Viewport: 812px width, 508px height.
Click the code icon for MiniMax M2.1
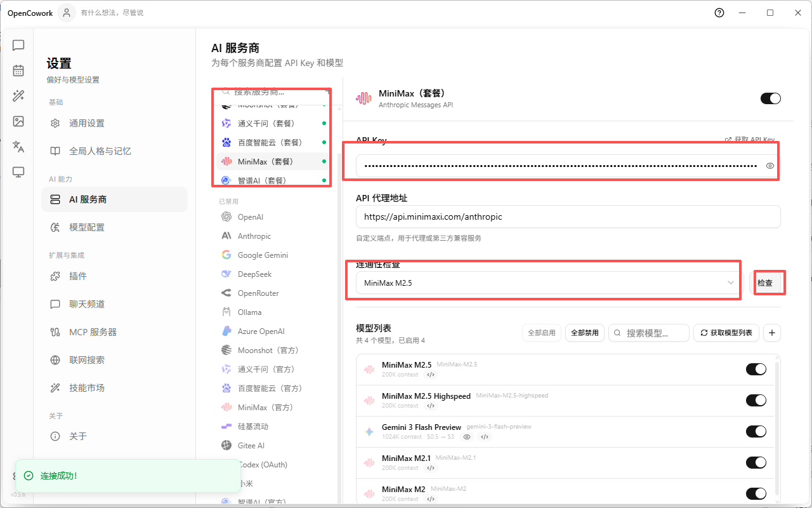click(431, 468)
